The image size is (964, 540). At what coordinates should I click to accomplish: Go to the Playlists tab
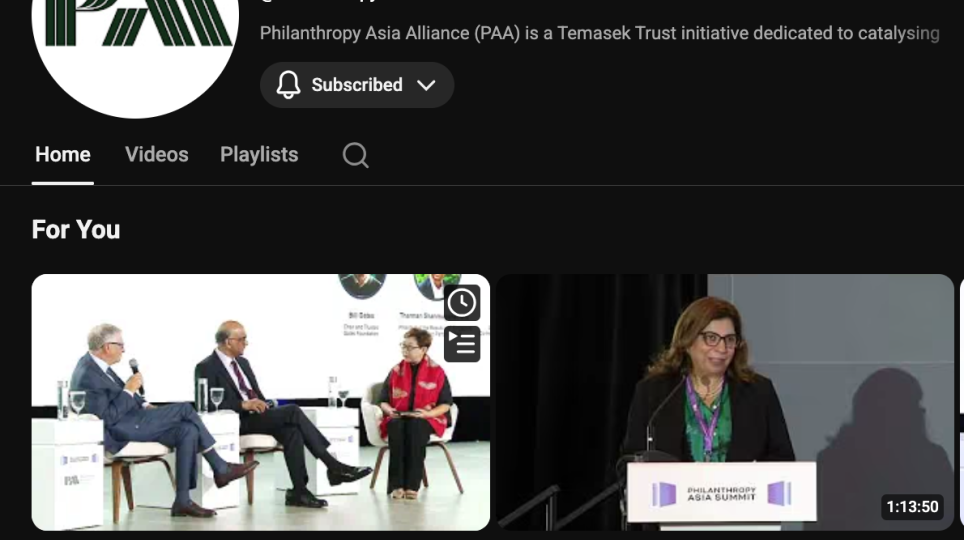point(259,155)
